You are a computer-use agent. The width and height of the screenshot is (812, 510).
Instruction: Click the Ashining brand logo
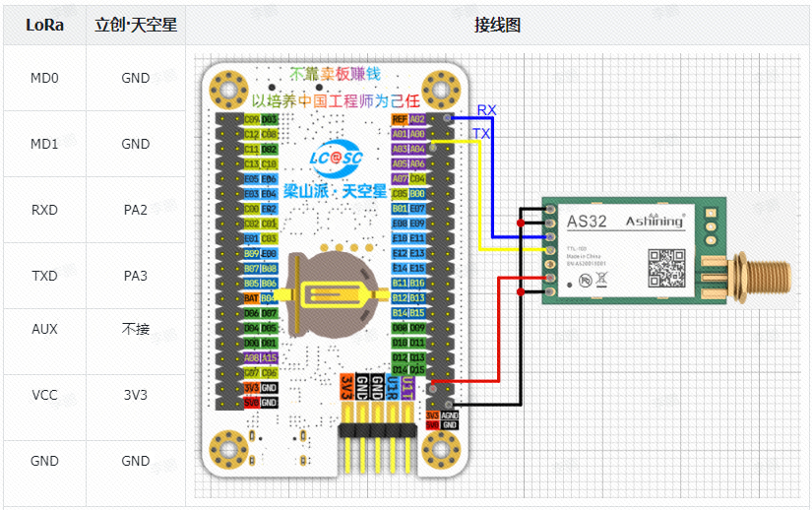click(654, 221)
